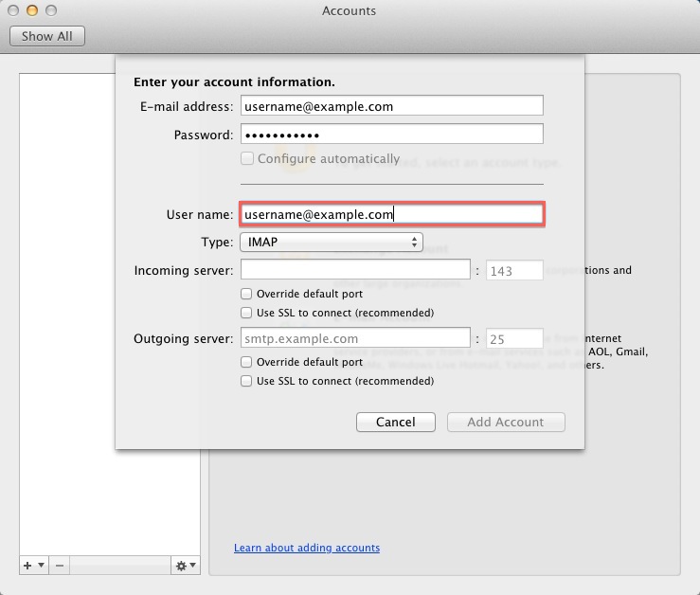
Task: Click the E-mail address field
Action: pos(391,106)
